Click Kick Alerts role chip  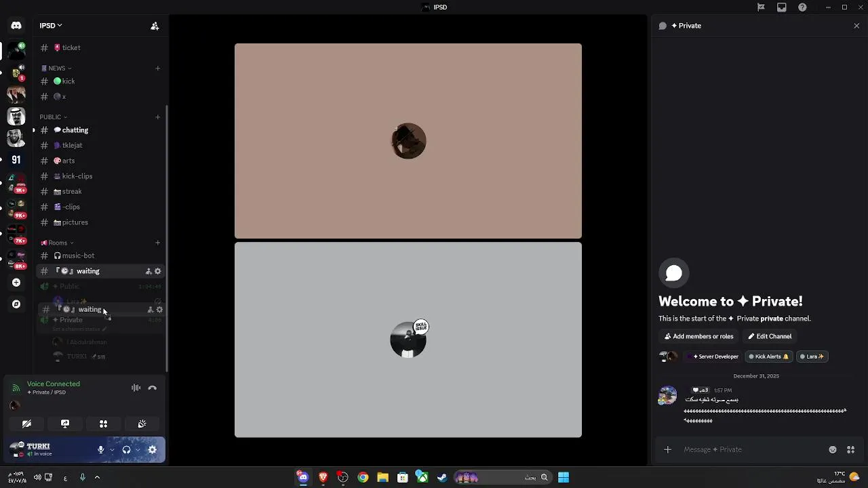768,357
